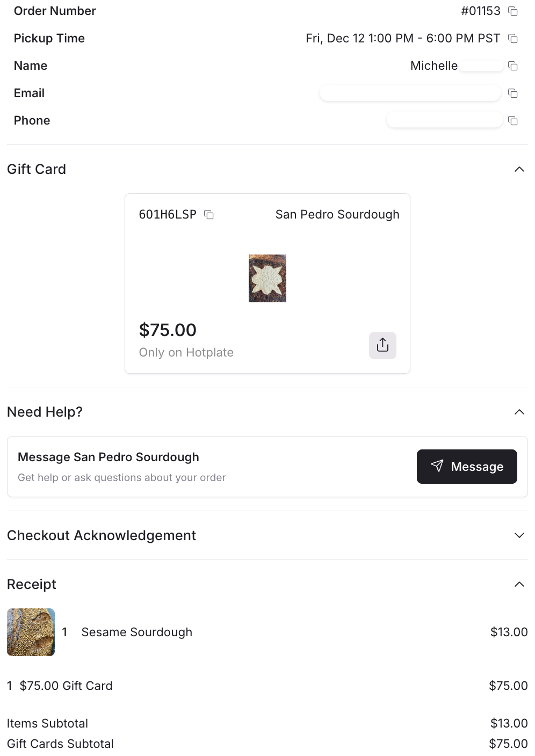Copy the customer name Michelle
This screenshot has width=535, height=756.
pyautogui.click(x=513, y=66)
